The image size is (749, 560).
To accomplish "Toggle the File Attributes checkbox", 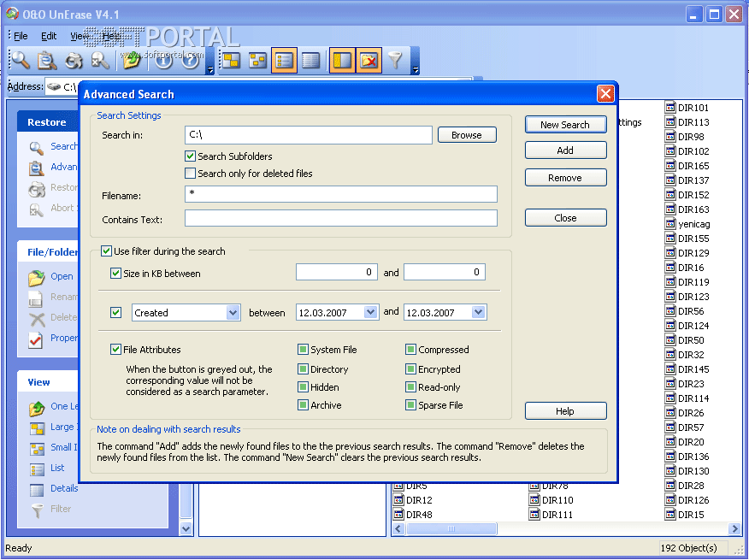I will click(x=115, y=350).
